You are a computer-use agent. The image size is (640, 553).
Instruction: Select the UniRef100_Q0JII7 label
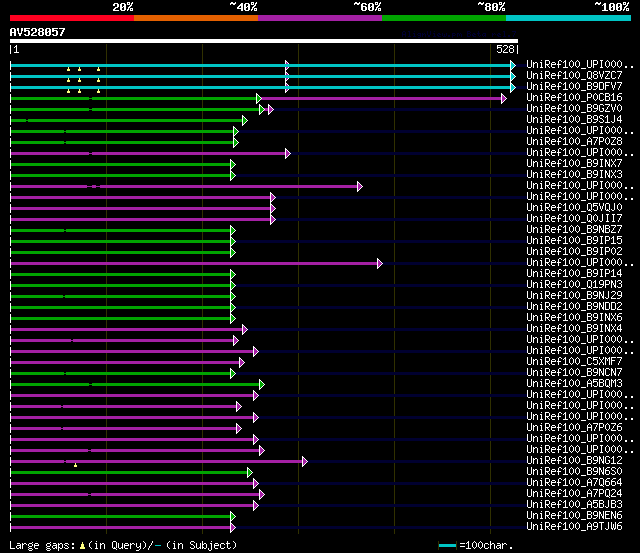574,219
